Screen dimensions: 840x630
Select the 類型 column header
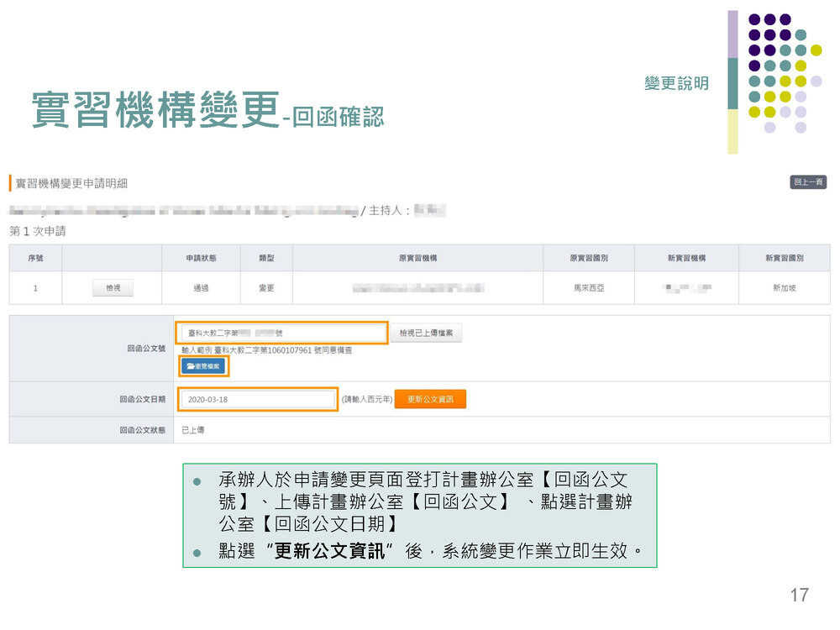(x=266, y=258)
